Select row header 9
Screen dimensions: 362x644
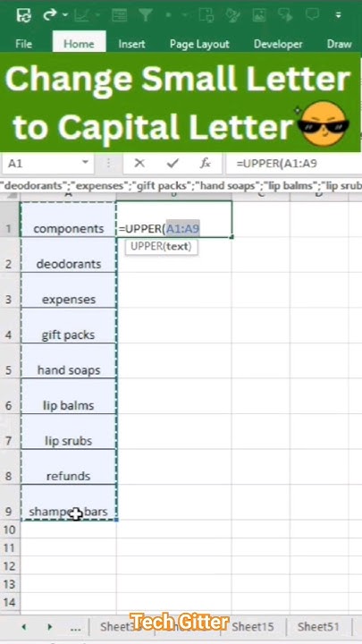coord(10,502)
